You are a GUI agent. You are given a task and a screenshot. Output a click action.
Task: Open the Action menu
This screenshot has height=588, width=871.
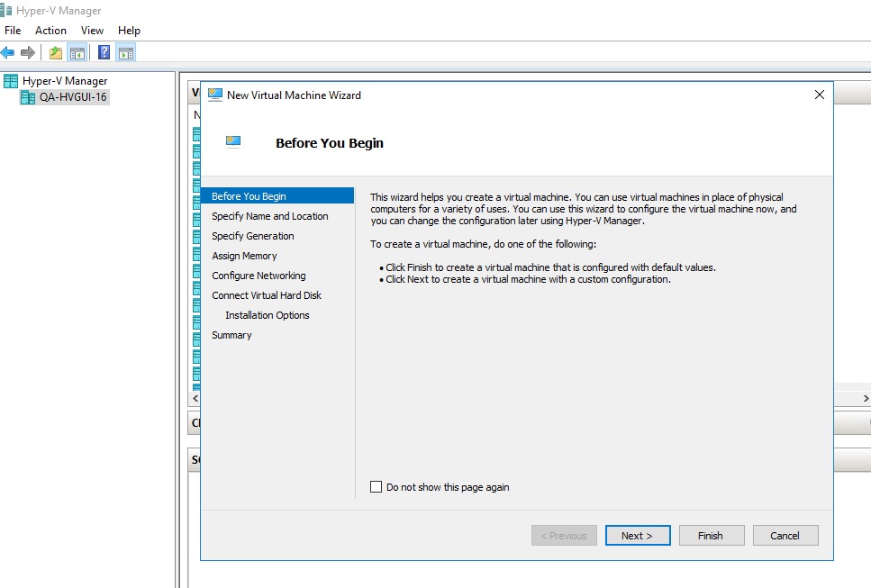point(50,31)
